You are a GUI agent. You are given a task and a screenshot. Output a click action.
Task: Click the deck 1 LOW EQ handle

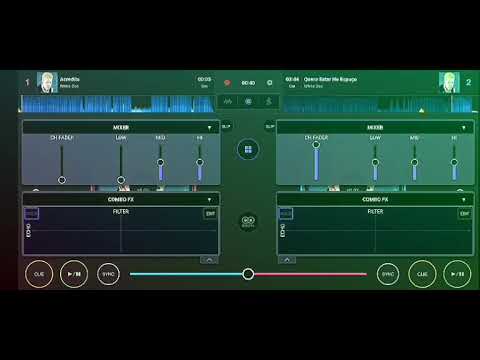pos(121,180)
